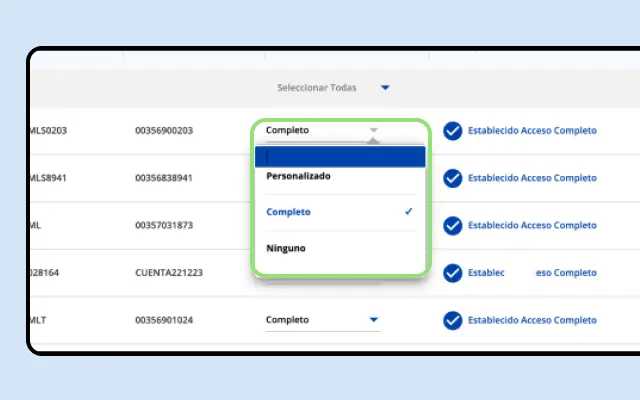This screenshot has height=400, width=640.
Task: Click checkmark icon for CUENTA221223 row
Action: (453, 273)
